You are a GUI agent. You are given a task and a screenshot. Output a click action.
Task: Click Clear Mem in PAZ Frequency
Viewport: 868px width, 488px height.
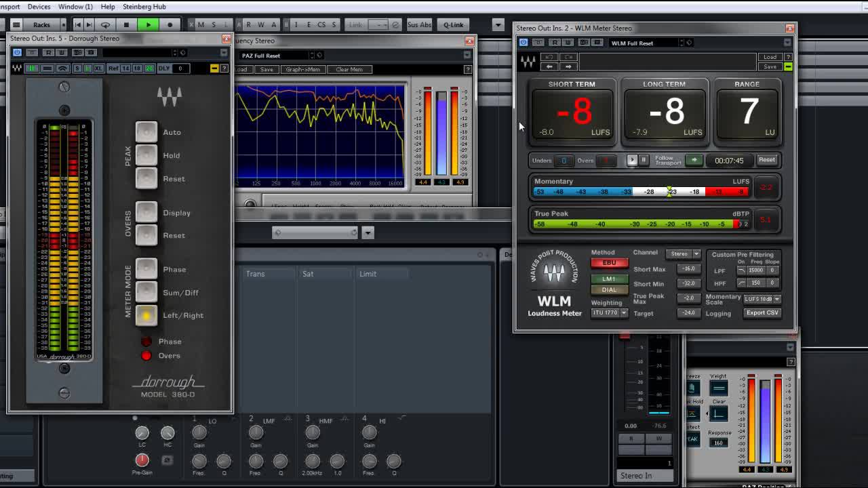[349, 69]
